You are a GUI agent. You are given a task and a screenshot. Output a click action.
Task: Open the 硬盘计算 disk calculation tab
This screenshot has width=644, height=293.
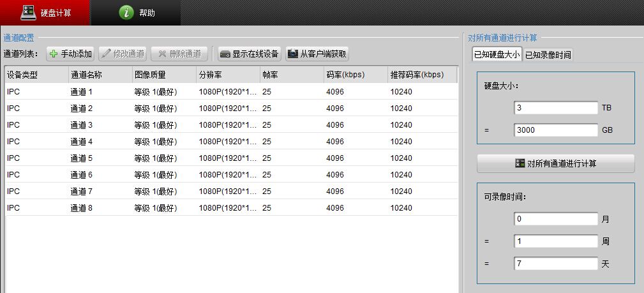(45, 13)
